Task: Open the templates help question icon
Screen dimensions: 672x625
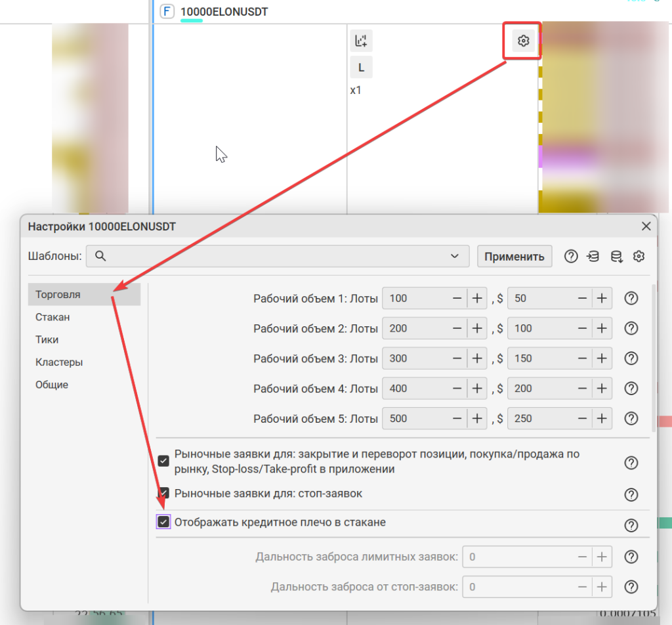Action: pyautogui.click(x=571, y=256)
